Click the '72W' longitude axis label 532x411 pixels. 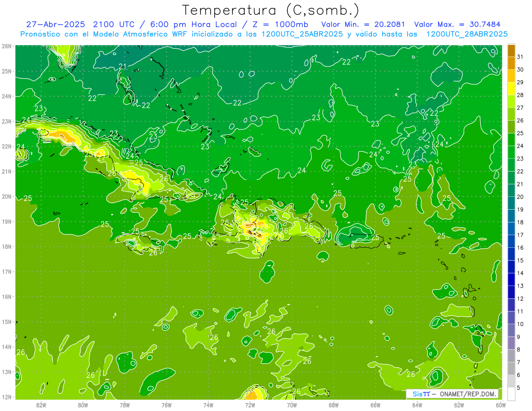click(250, 405)
